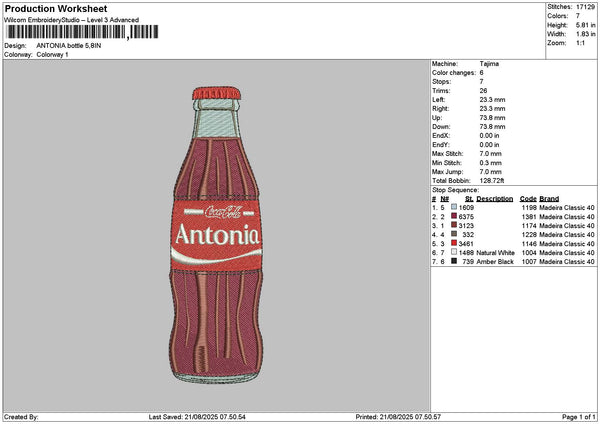Viewport: 600px width, 424px height.
Task: Click the 'Code' column header
Action: coord(528,199)
